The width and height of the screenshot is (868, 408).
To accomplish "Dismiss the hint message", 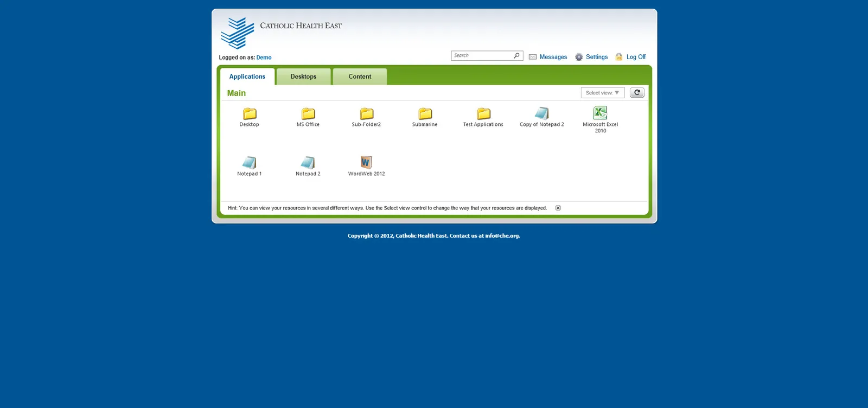I will coord(558,208).
